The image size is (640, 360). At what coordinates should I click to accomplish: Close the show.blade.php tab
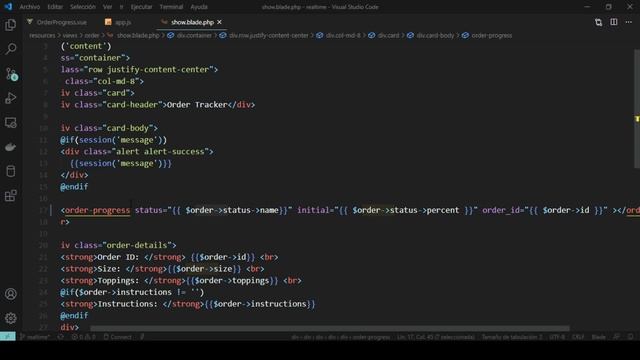click(219, 22)
